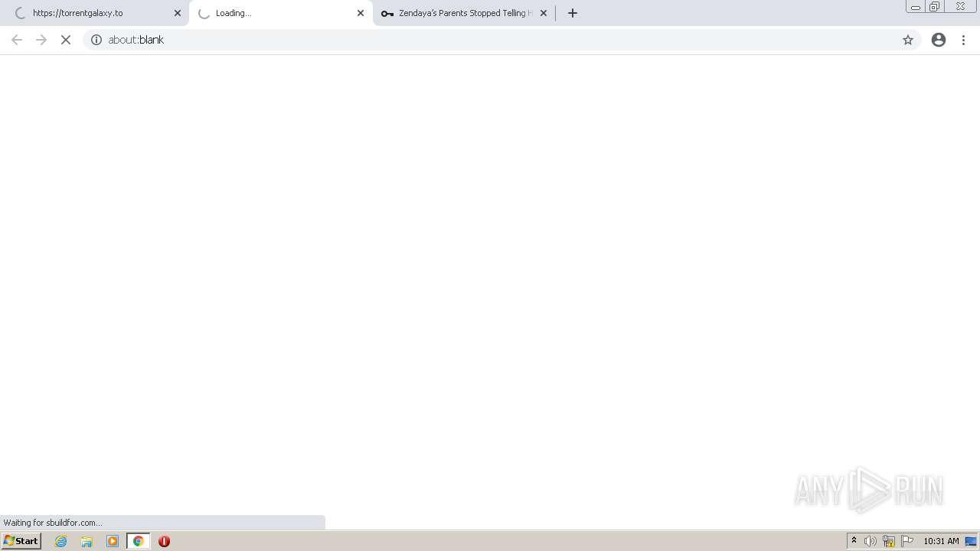Close the Loading... tab

pos(361,13)
